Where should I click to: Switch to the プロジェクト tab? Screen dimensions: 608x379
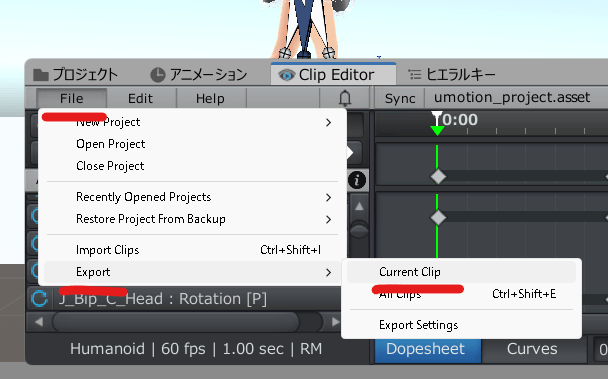pyautogui.click(x=75, y=74)
